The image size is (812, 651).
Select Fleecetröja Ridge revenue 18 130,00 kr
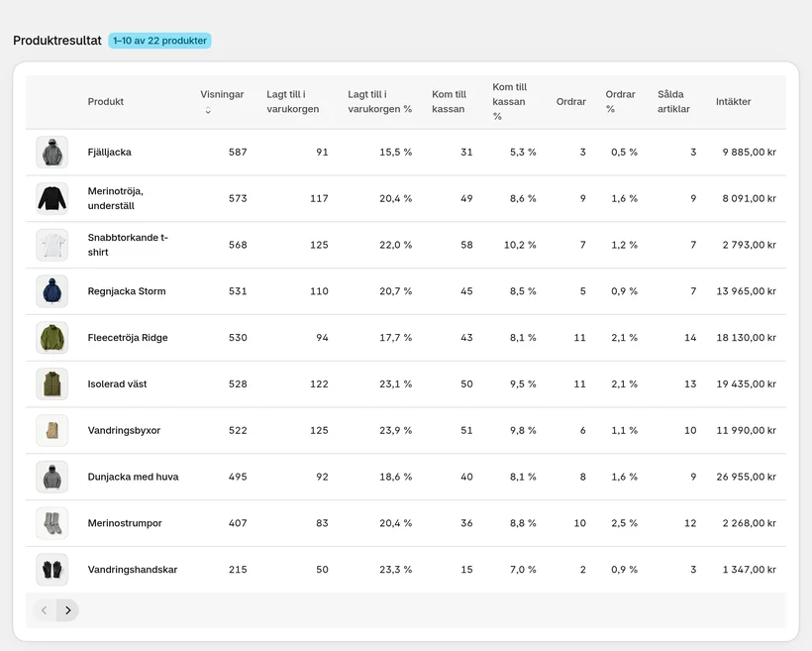[x=747, y=338]
